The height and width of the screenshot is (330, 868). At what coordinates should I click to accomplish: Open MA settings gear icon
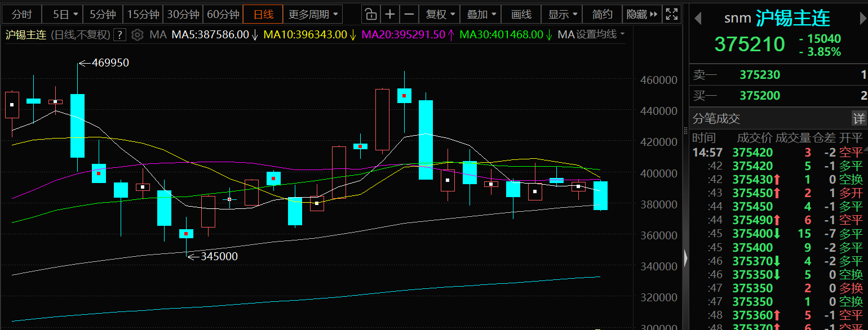137,35
